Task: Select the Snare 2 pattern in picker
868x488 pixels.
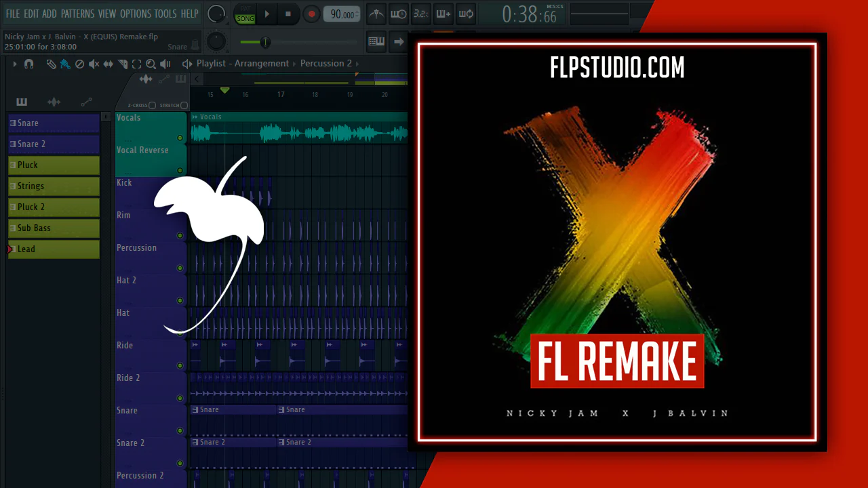Action: click(x=54, y=144)
